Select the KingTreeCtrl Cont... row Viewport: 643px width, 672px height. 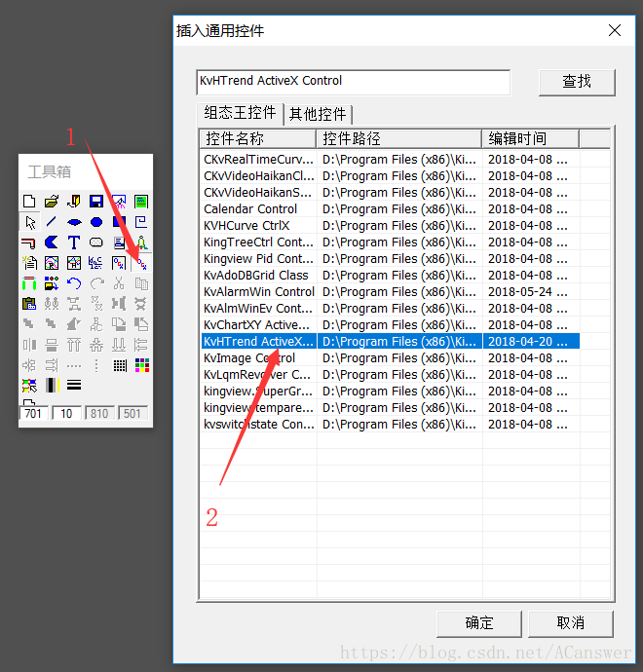pyautogui.click(x=390, y=243)
